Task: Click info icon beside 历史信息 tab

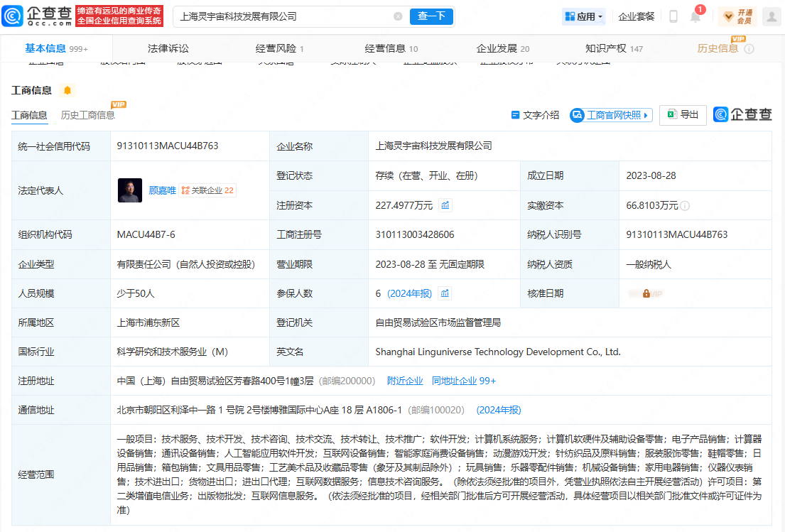Action: (749, 49)
